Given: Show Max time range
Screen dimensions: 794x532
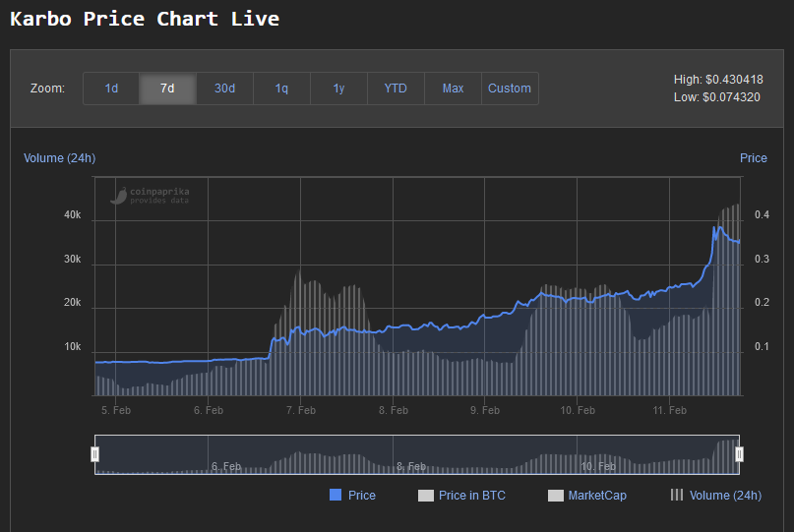Looking at the screenshot, I should [453, 89].
